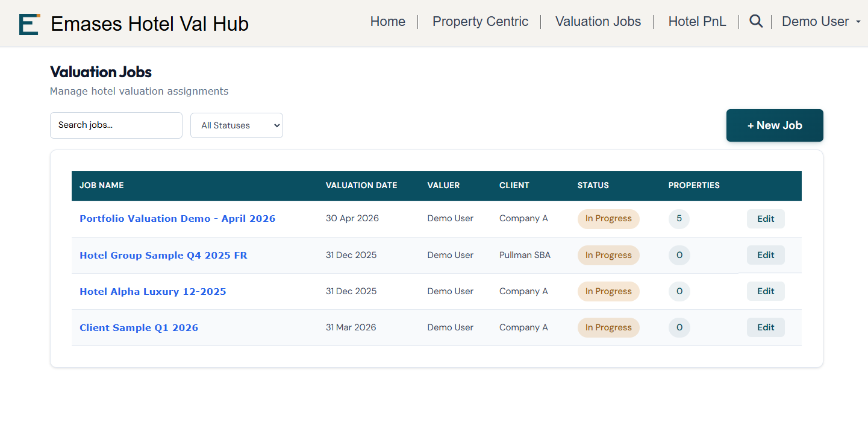
Task: Click the 30 Apr 2026 date cell
Action: point(352,218)
